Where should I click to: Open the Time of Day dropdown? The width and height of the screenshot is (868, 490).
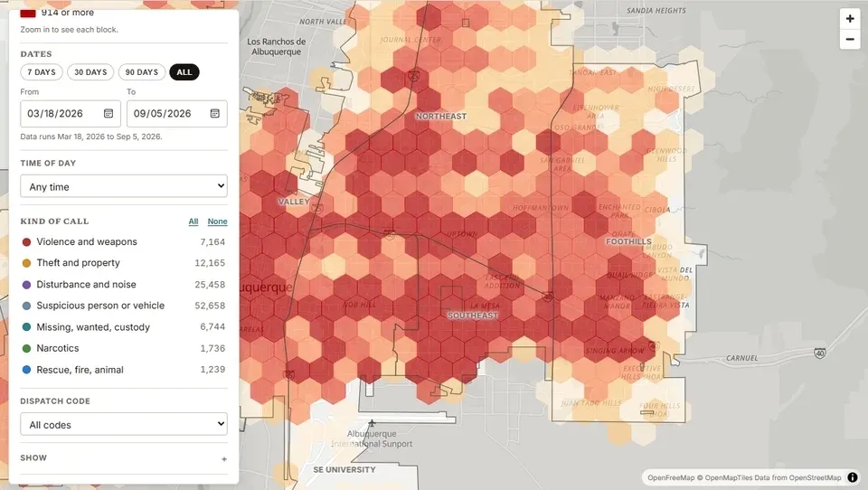pyautogui.click(x=124, y=186)
